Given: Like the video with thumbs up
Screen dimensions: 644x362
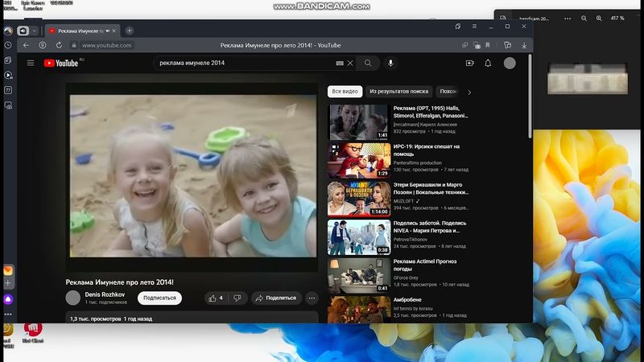Looking at the screenshot, I should click(216, 298).
